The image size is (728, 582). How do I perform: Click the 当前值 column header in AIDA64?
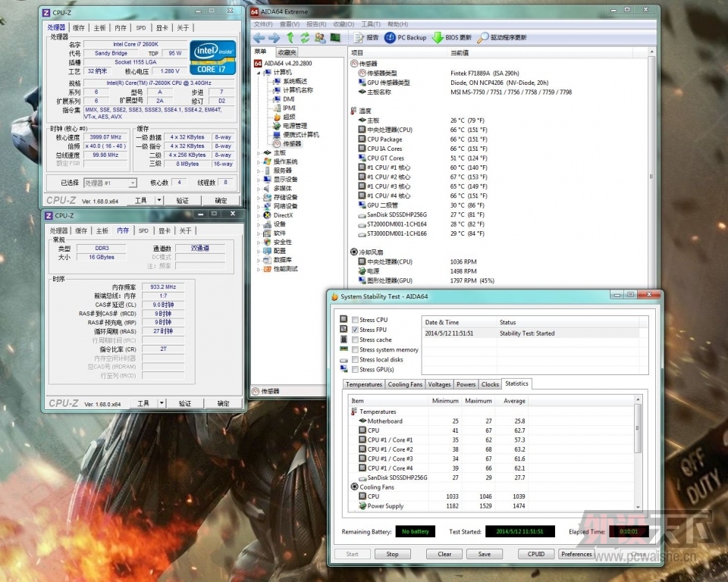[460, 53]
